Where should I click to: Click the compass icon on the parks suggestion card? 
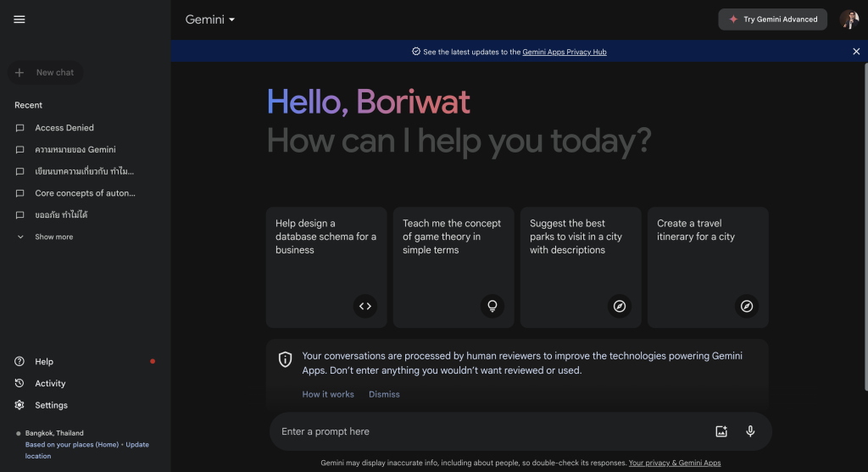[x=620, y=306]
